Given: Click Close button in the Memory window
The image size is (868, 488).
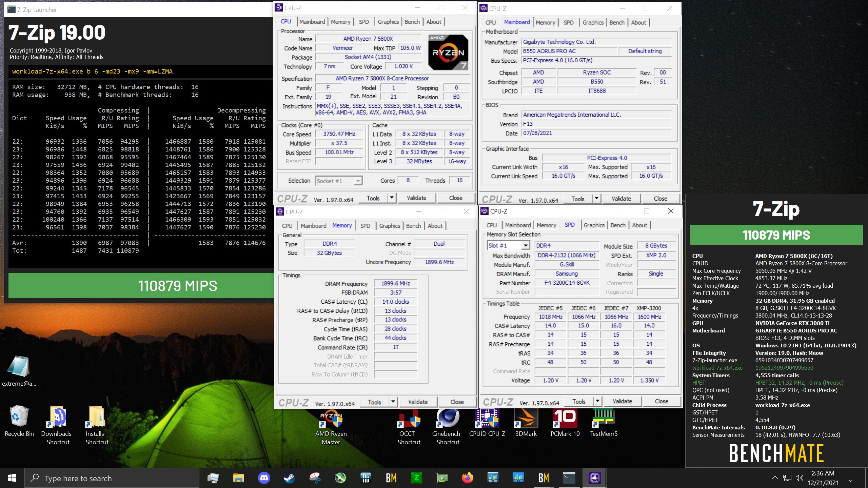Looking at the screenshot, I should [457, 402].
